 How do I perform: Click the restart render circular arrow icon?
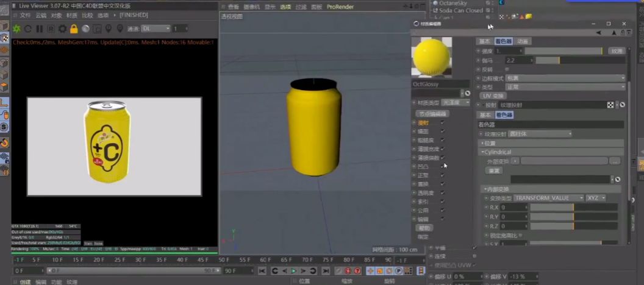[x=29, y=29]
